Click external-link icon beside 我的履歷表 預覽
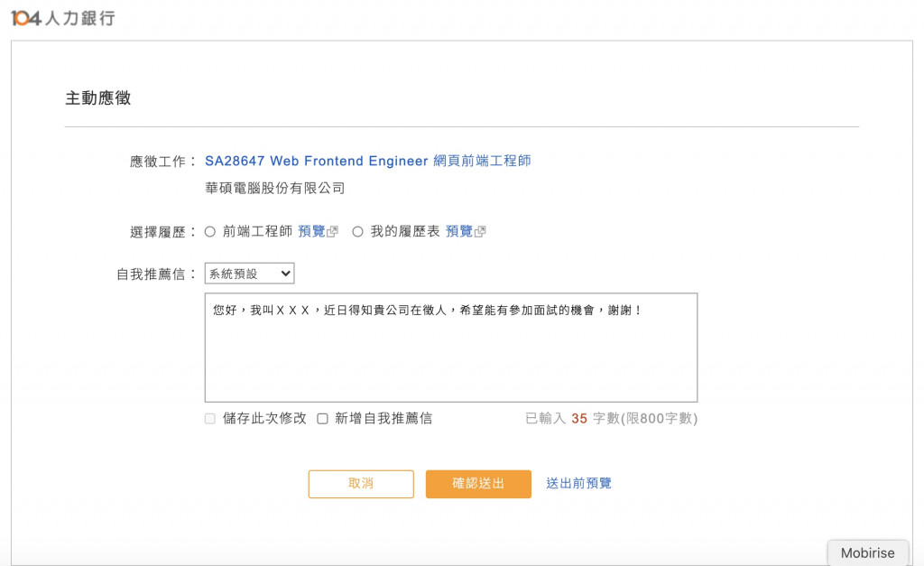 coord(480,232)
